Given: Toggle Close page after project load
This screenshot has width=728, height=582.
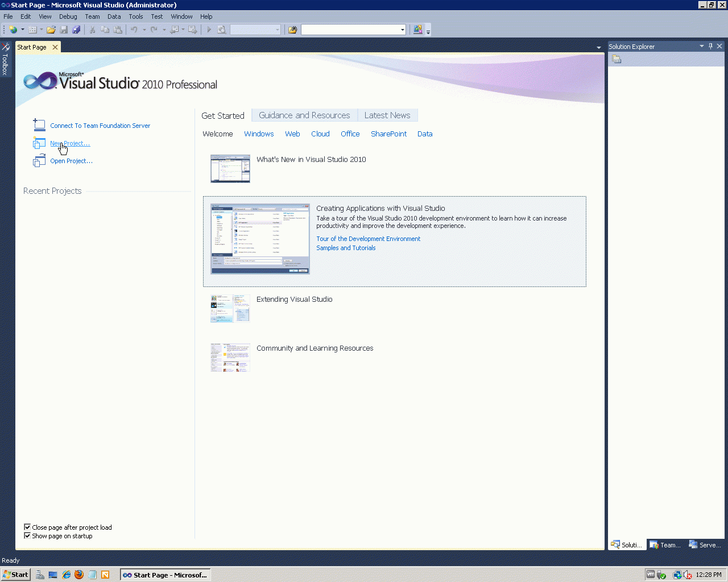Looking at the screenshot, I should pos(27,527).
